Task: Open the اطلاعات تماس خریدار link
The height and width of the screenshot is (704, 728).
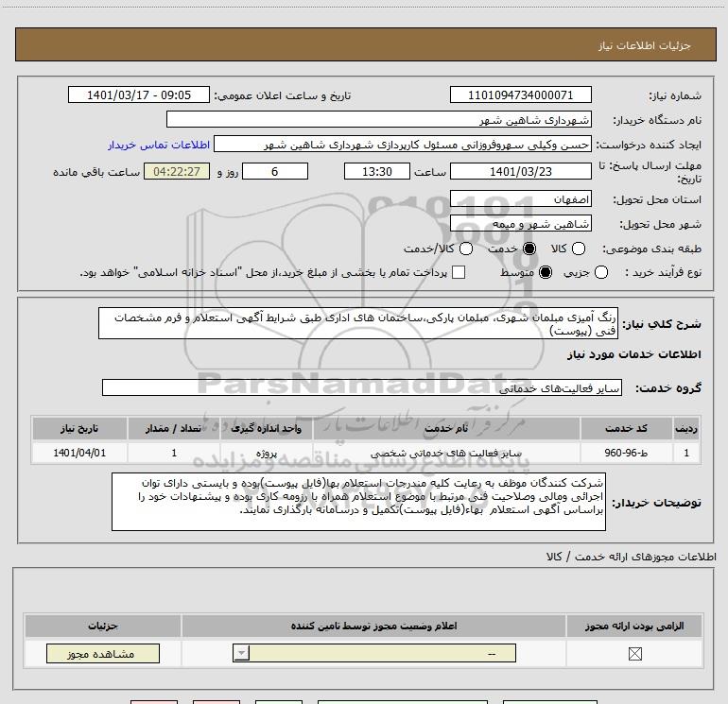Action: 159,145
